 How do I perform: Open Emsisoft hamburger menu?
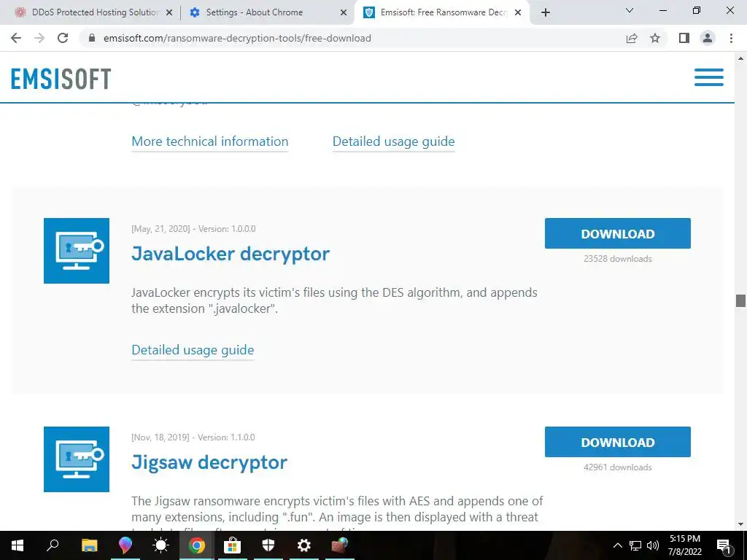[x=709, y=77]
